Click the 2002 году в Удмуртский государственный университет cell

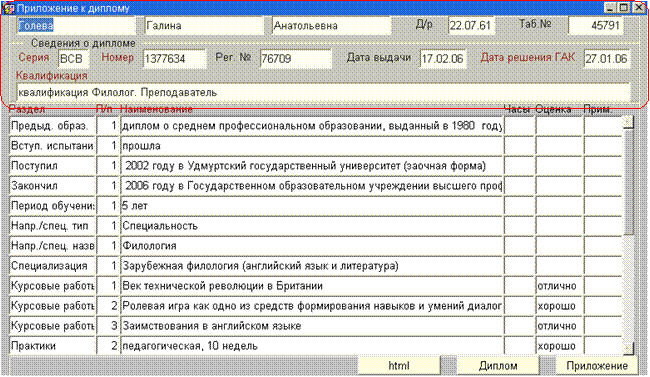pyautogui.click(x=311, y=166)
